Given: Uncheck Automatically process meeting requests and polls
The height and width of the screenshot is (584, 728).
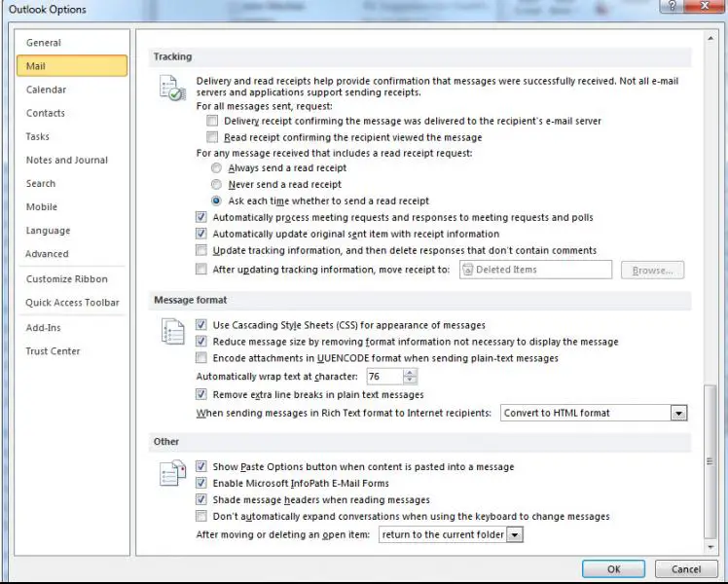Looking at the screenshot, I should [201, 217].
